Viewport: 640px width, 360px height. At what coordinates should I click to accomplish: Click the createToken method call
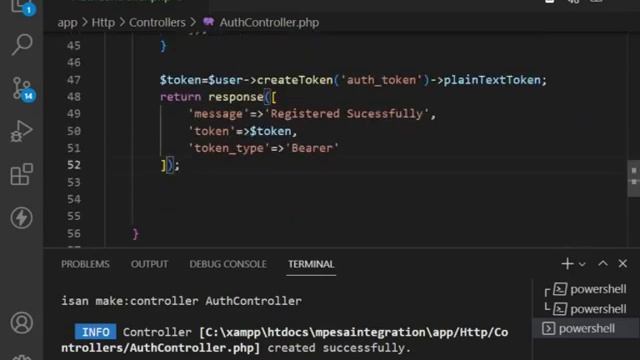[295, 80]
